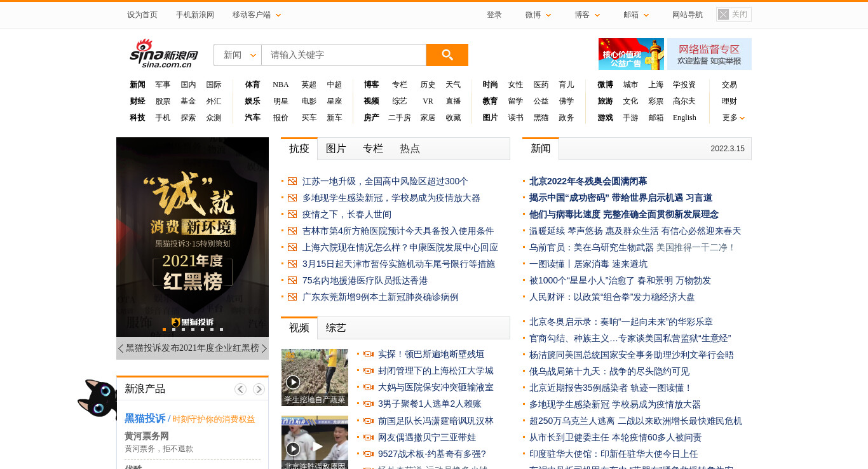Select the first carousel dot on banner

164,329
